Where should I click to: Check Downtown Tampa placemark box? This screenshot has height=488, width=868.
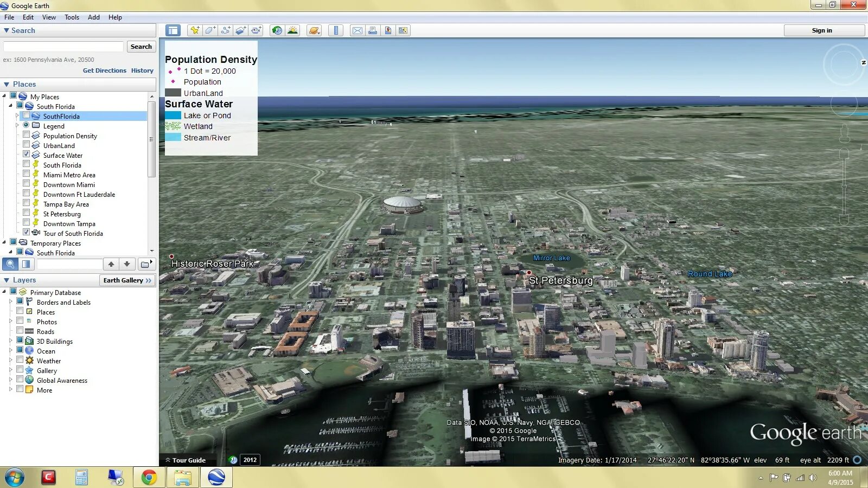pyautogui.click(x=26, y=222)
